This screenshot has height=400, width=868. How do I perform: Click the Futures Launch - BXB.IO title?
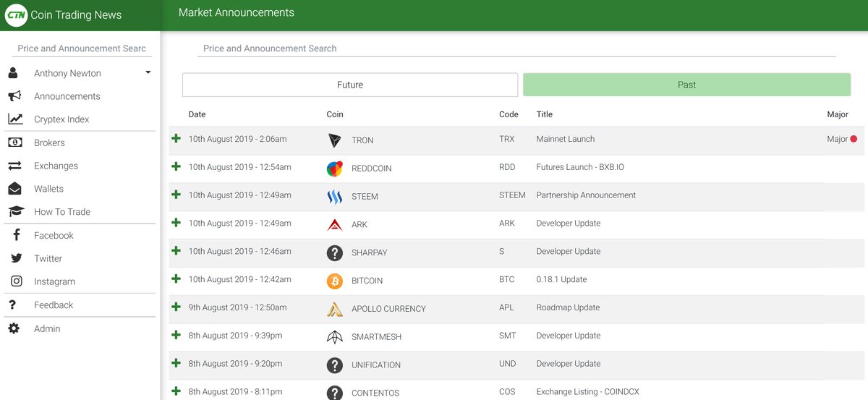pos(580,167)
